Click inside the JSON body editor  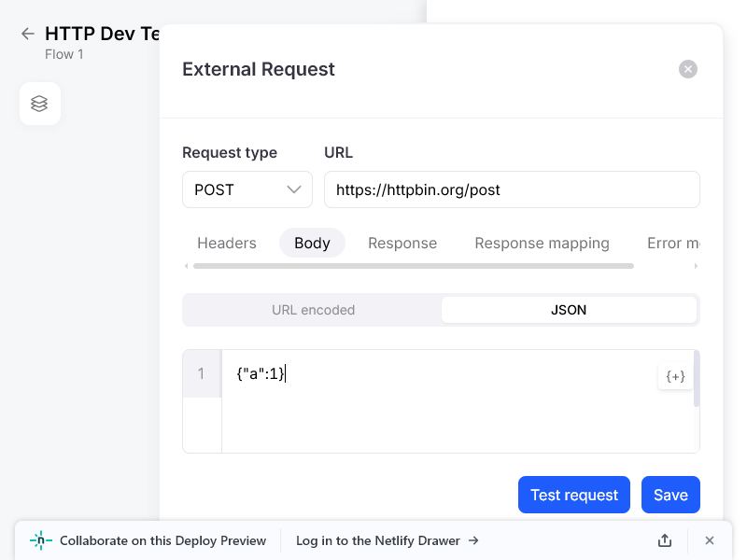click(x=448, y=411)
